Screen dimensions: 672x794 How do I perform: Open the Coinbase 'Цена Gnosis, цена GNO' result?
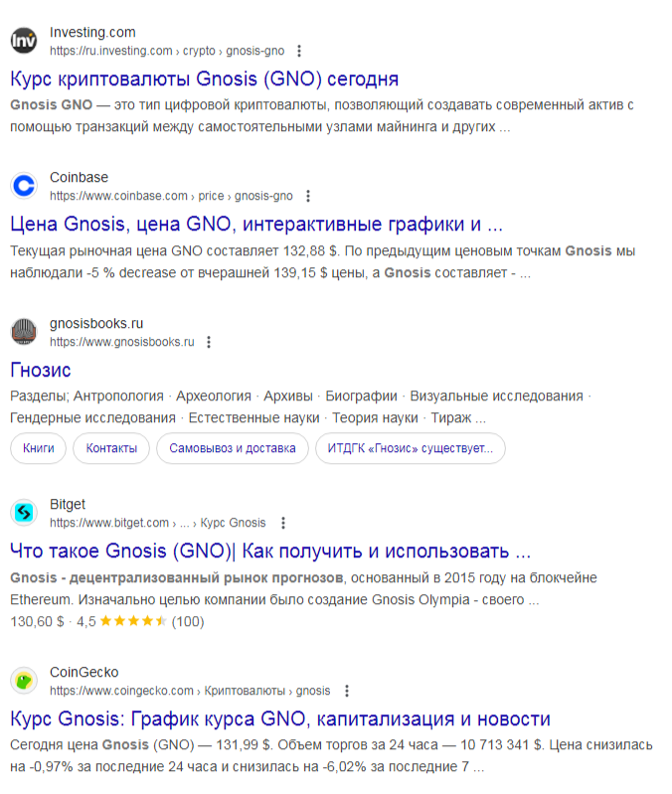click(256, 224)
